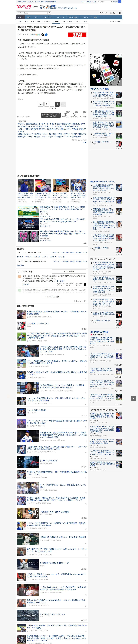This screenshot has width=138, height=644.
Task: Open the 順位表 link in プロ野球 row
Action: (x=72, y=252)
